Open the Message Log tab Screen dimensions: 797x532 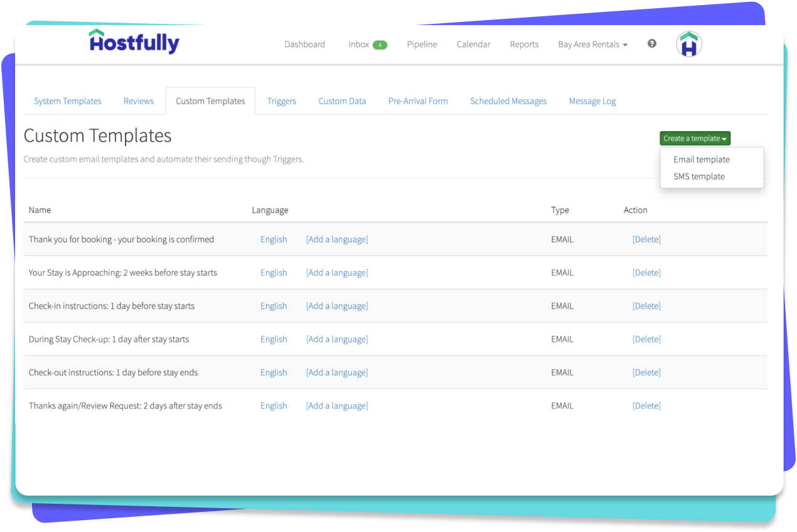point(592,101)
